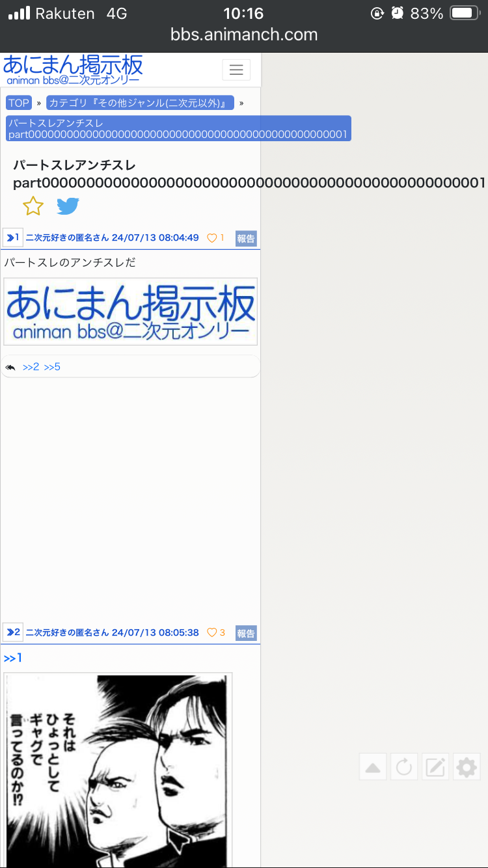Open the settings gear icon

[x=467, y=768]
